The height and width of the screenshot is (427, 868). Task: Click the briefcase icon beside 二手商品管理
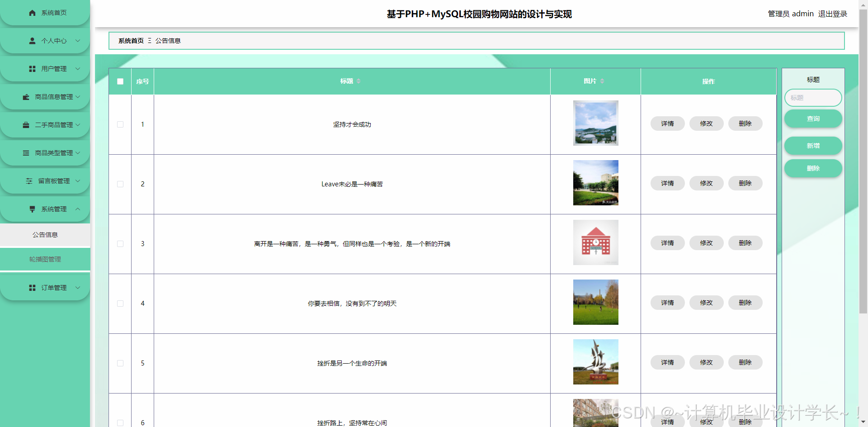click(x=26, y=125)
